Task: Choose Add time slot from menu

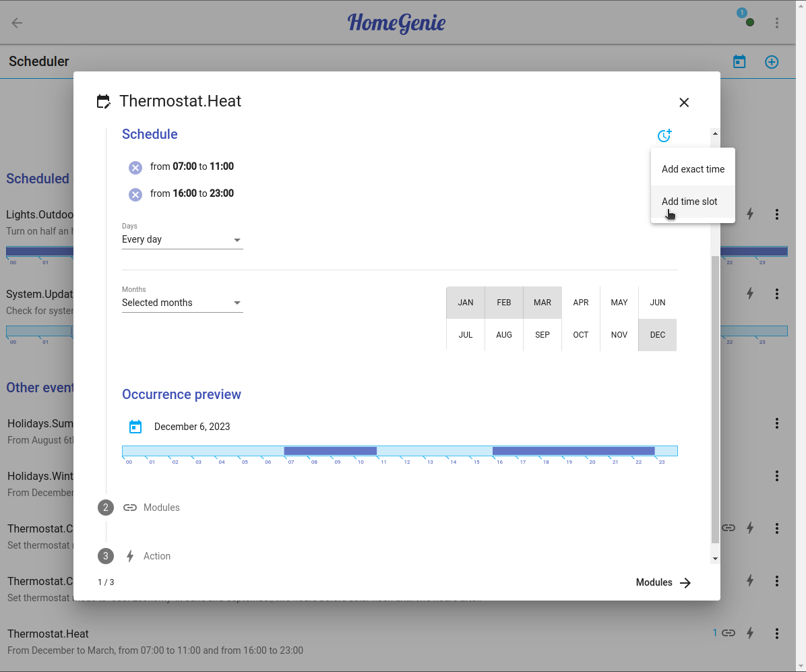Action: pyautogui.click(x=692, y=202)
